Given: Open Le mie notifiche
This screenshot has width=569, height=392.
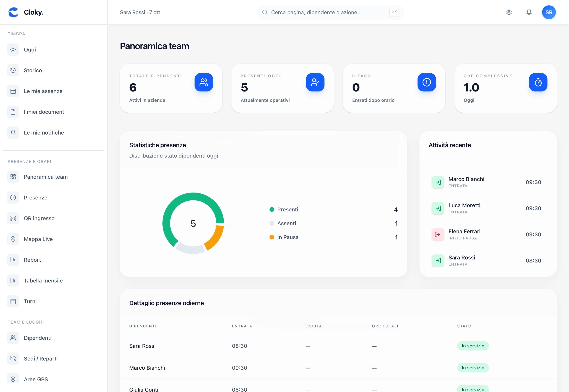Looking at the screenshot, I should click(54, 133).
